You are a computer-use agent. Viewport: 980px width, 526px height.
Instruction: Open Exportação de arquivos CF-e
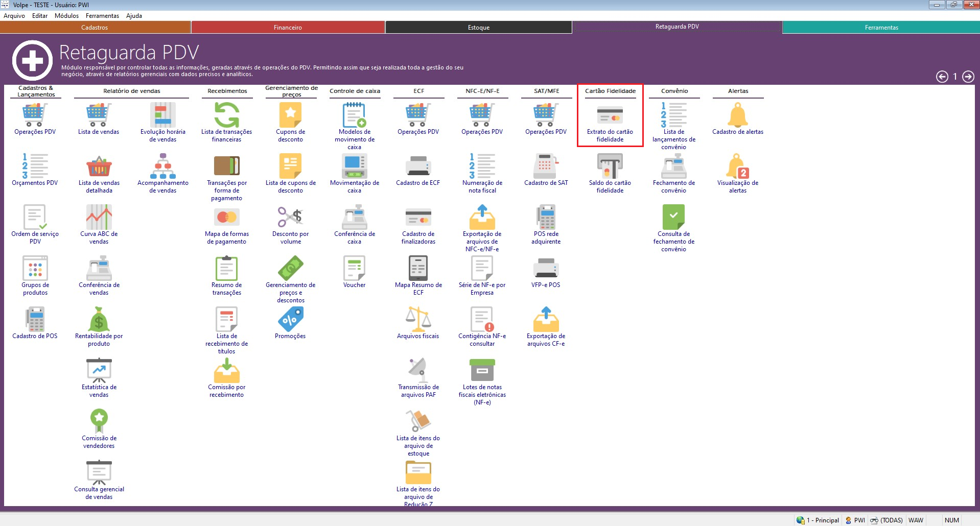coord(546,320)
